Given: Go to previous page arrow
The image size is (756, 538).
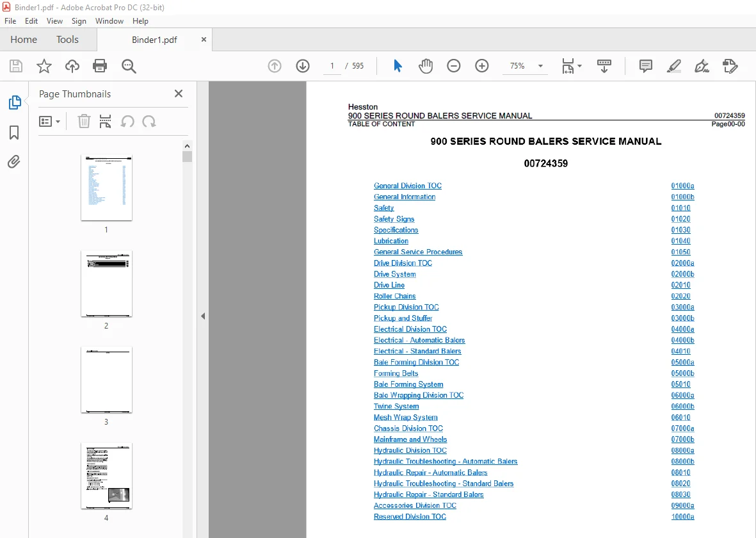Looking at the screenshot, I should (275, 66).
